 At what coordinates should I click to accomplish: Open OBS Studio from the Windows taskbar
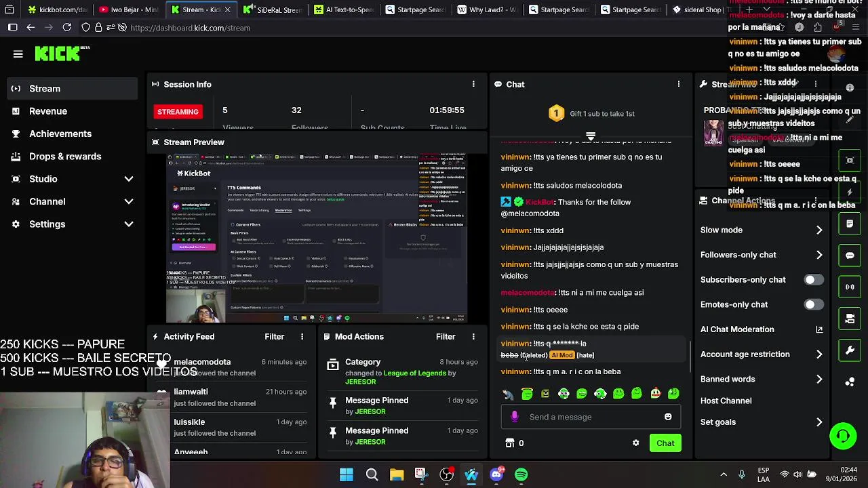pyautogui.click(x=446, y=474)
